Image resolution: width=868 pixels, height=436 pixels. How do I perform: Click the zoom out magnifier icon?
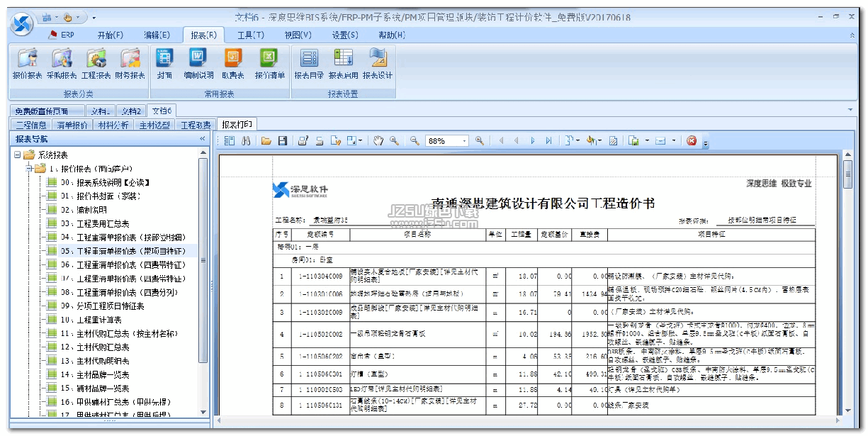[416, 141]
